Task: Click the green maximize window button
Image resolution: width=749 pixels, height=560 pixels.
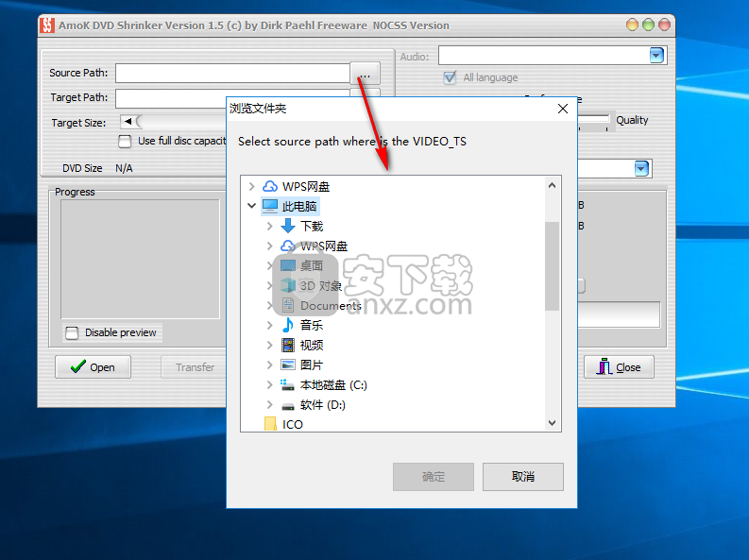Action: point(648,25)
